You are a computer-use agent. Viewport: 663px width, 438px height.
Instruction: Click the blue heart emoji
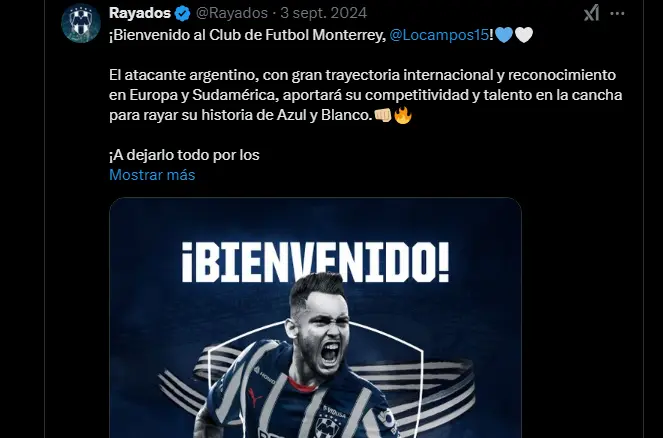pyautogui.click(x=504, y=35)
